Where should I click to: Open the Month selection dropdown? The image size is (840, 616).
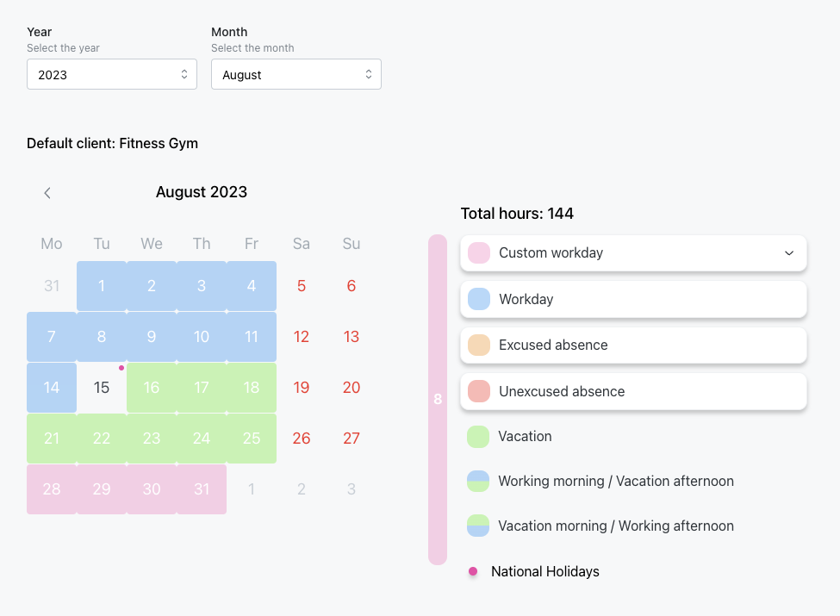click(296, 74)
